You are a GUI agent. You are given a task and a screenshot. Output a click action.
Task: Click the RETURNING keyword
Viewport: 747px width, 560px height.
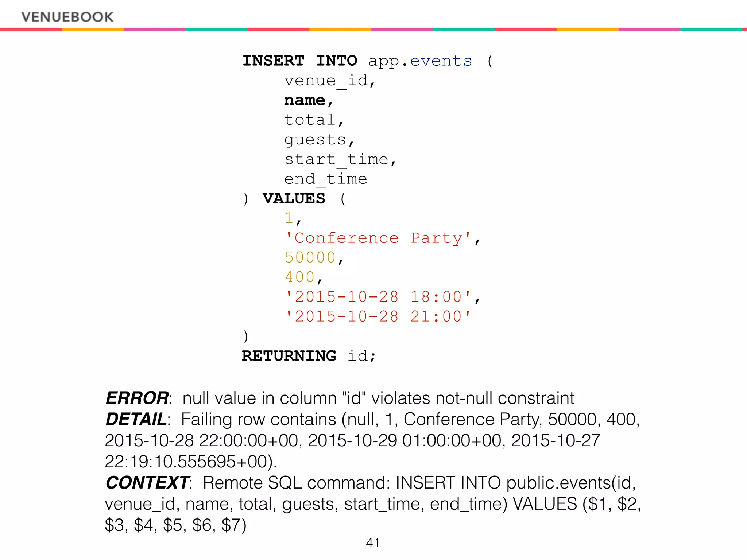(x=289, y=356)
